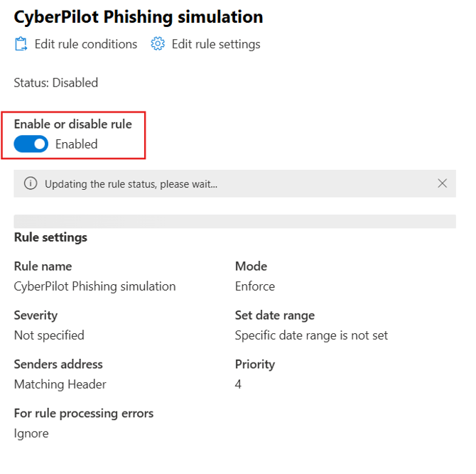Click the Edit rule settings gear icon
Screen dimensions: 476x474
(x=158, y=44)
